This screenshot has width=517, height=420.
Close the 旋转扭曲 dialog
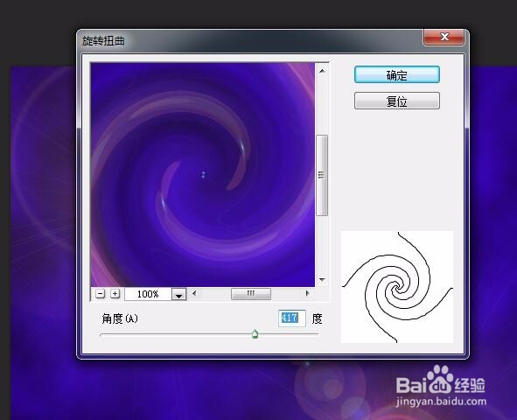coord(444,37)
